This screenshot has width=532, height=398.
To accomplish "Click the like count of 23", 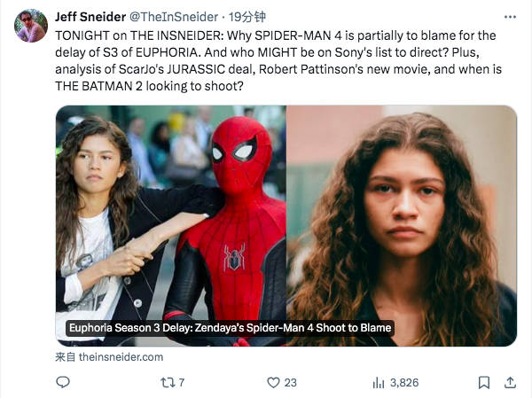I will tap(290, 382).
